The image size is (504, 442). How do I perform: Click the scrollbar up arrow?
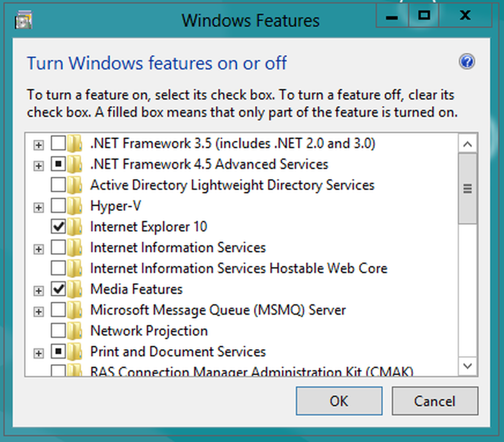click(x=468, y=145)
